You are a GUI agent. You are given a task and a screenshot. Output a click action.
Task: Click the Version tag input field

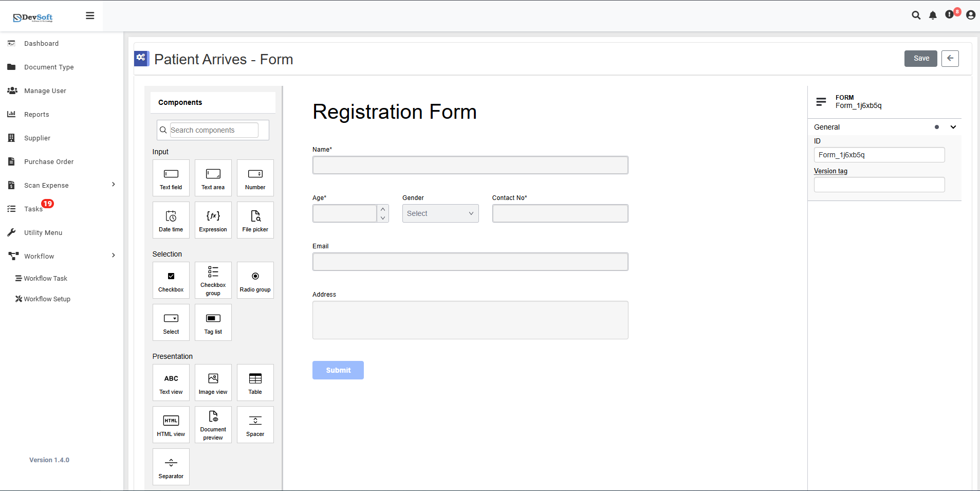coord(878,185)
